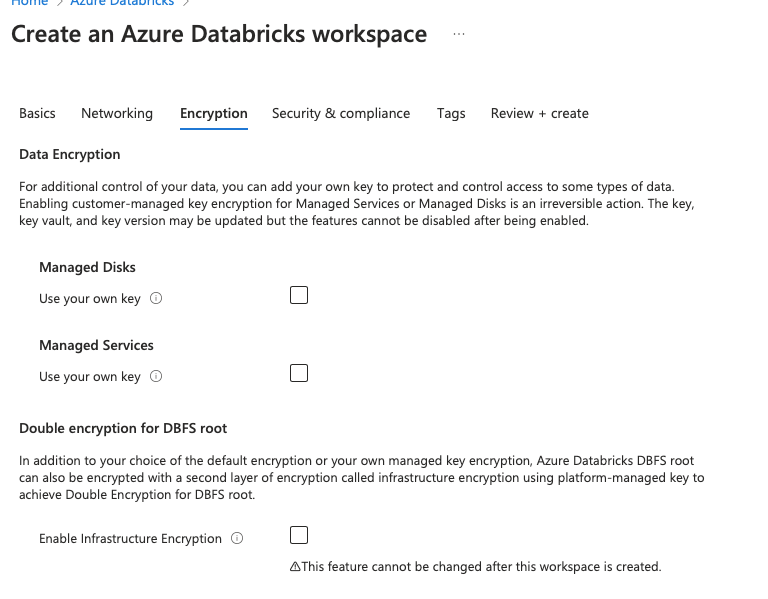Click the Managed Disks section heading
The width and height of the screenshot is (768, 599).
pos(87,267)
